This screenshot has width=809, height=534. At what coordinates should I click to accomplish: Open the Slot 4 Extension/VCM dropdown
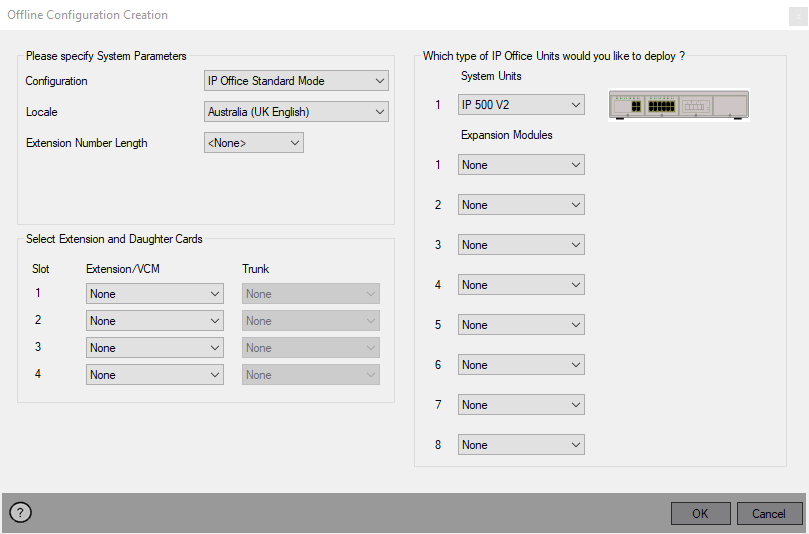pos(155,375)
